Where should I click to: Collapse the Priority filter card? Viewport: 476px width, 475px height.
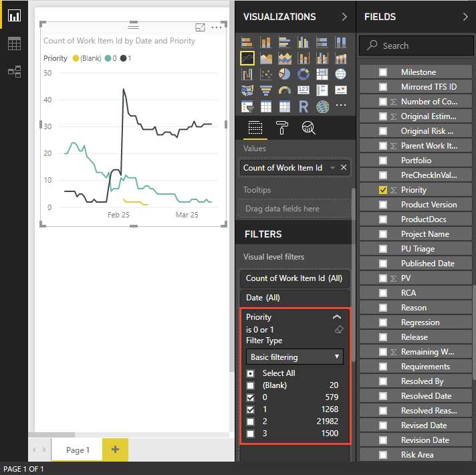[337, 317]
